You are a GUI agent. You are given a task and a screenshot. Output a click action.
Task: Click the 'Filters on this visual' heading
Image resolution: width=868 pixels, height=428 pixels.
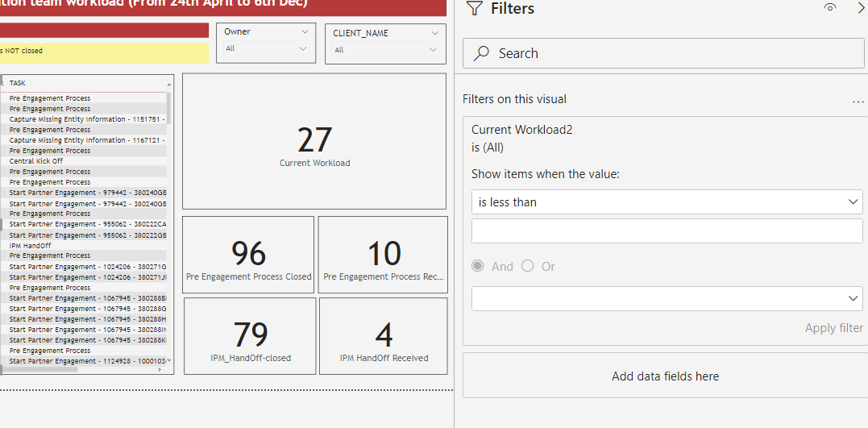[514, 99]
